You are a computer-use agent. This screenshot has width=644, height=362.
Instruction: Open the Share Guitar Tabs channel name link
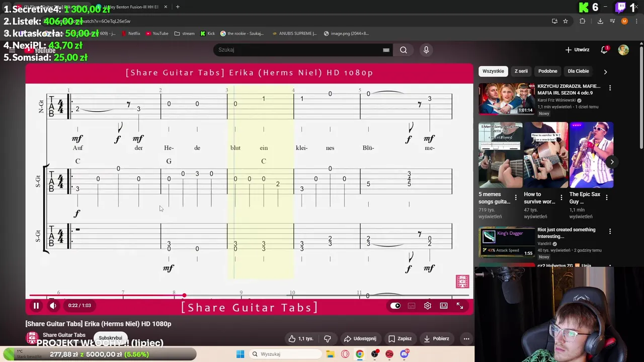point(64,335)
